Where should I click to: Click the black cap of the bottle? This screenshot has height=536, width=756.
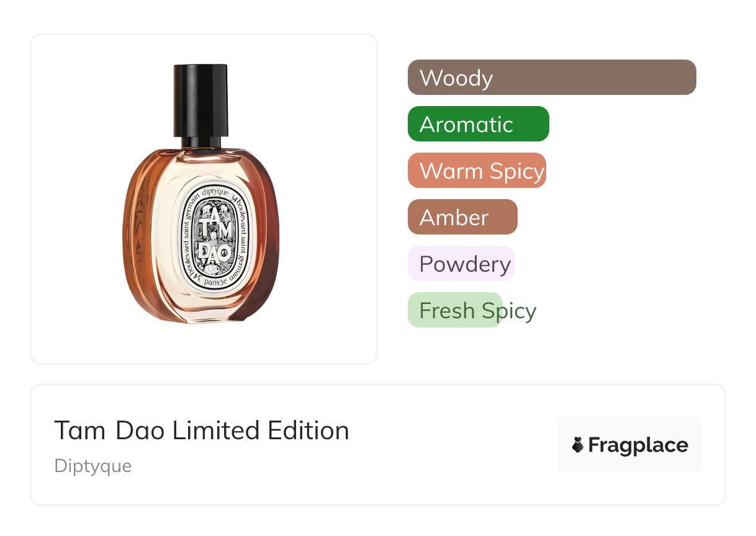click(x=200, y=99)
